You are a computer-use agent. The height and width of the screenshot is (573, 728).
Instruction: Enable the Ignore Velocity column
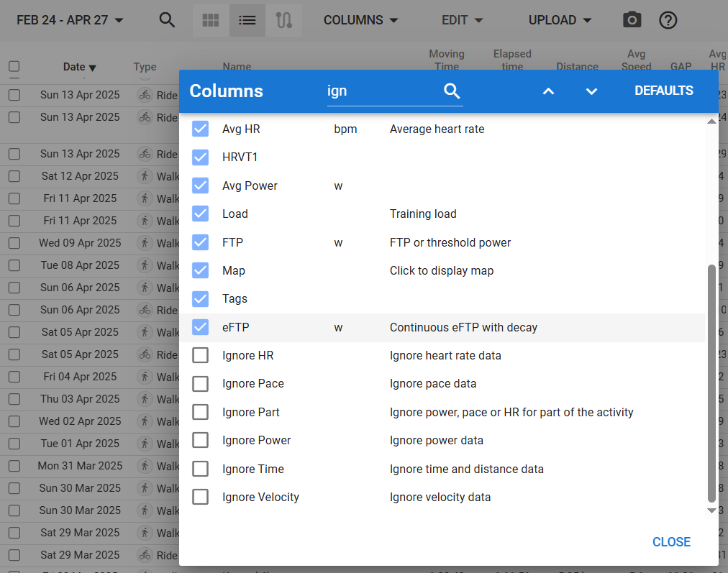200,497
